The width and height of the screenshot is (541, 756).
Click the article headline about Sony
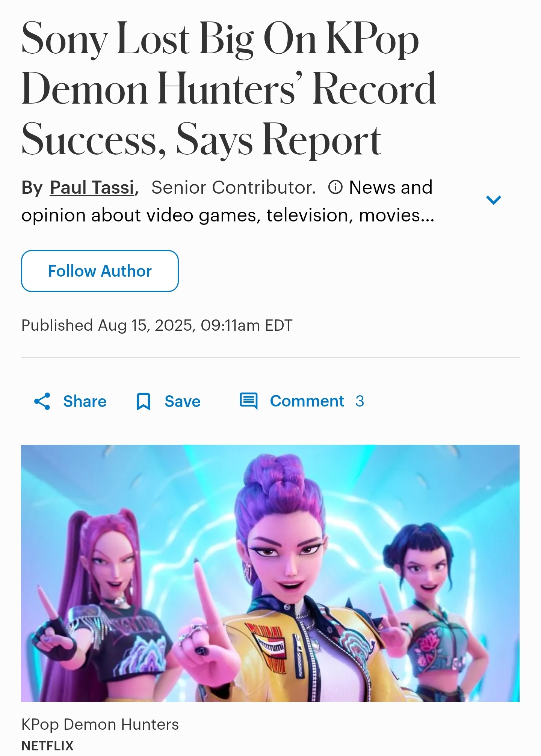(228, 89)
